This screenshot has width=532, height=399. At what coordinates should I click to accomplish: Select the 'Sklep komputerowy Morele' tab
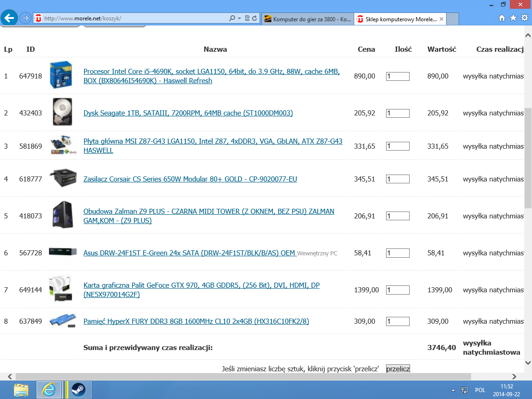pyautogui.click(x=397, y=19)
